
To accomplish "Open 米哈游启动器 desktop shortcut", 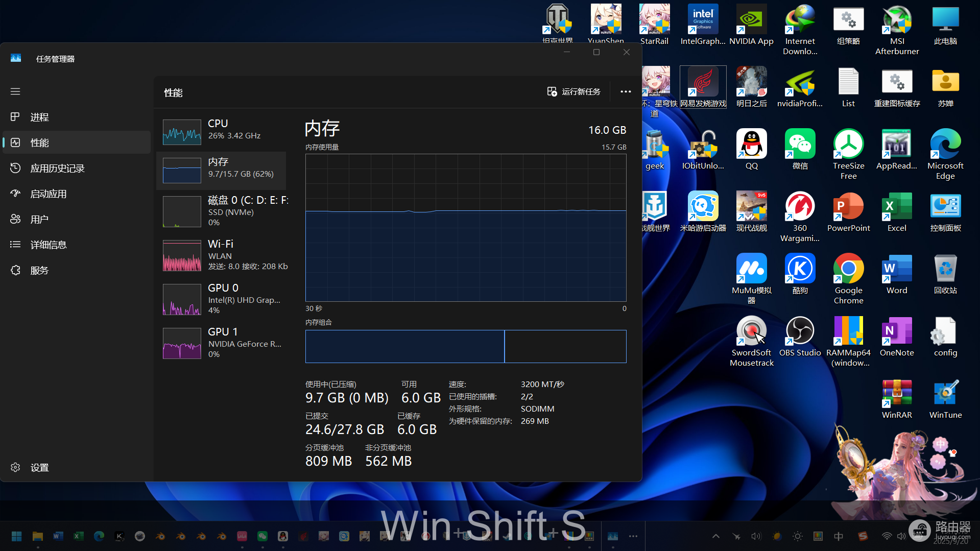I will pos(703,212).
